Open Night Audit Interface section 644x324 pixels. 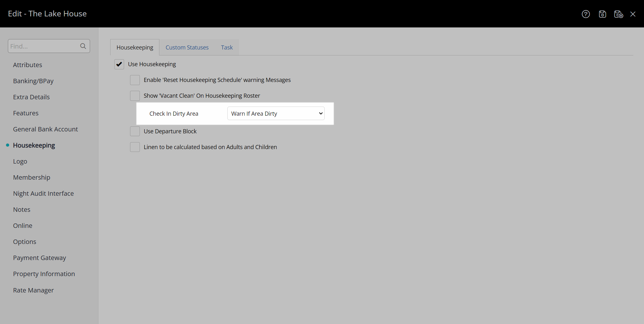click(x=43, y=194)
